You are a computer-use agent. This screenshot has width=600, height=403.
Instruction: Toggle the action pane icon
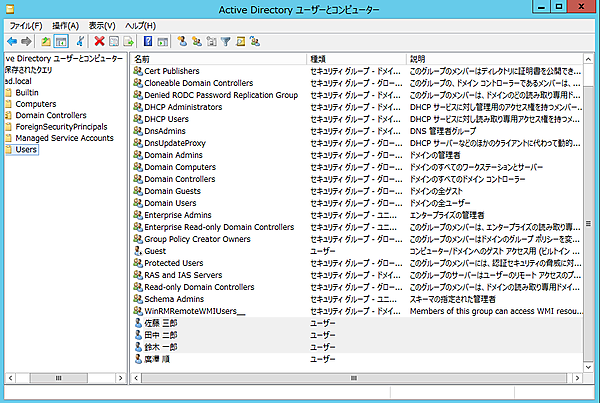(x=163, y=41)
